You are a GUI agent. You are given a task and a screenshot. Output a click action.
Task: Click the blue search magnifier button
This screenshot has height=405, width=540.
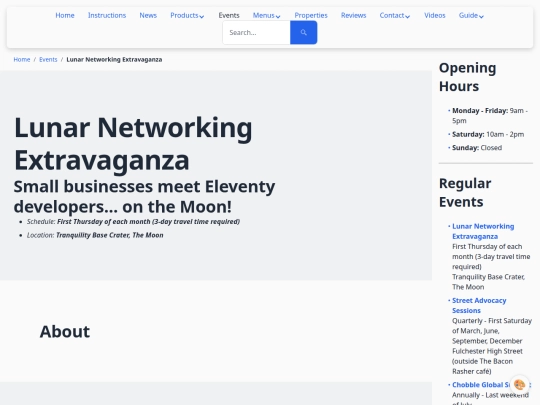(x=303, y=32)
